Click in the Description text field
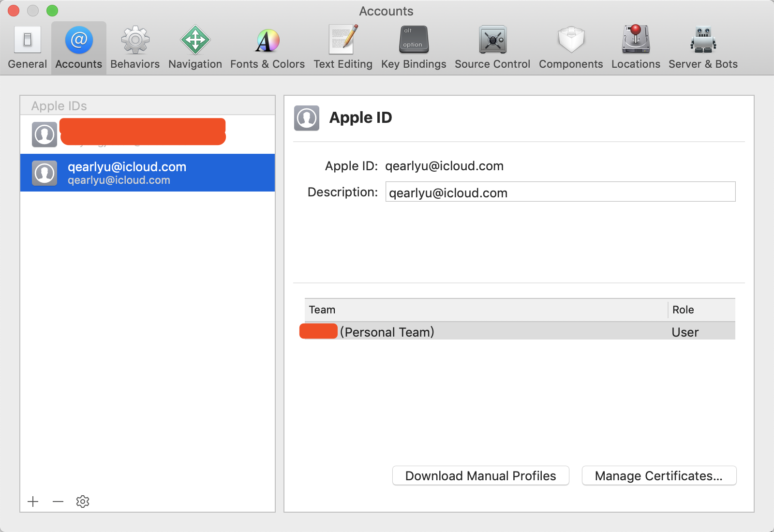The width and height of the screenshot is (774, 532). 560,192
